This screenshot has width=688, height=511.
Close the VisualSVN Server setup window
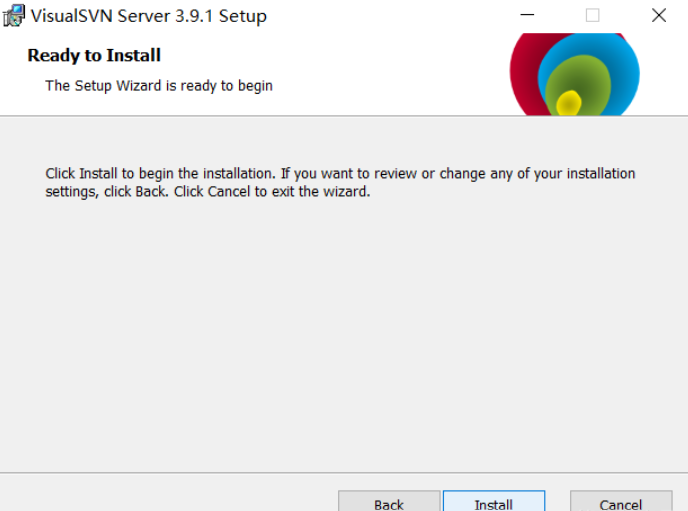[x=659, y=15]
